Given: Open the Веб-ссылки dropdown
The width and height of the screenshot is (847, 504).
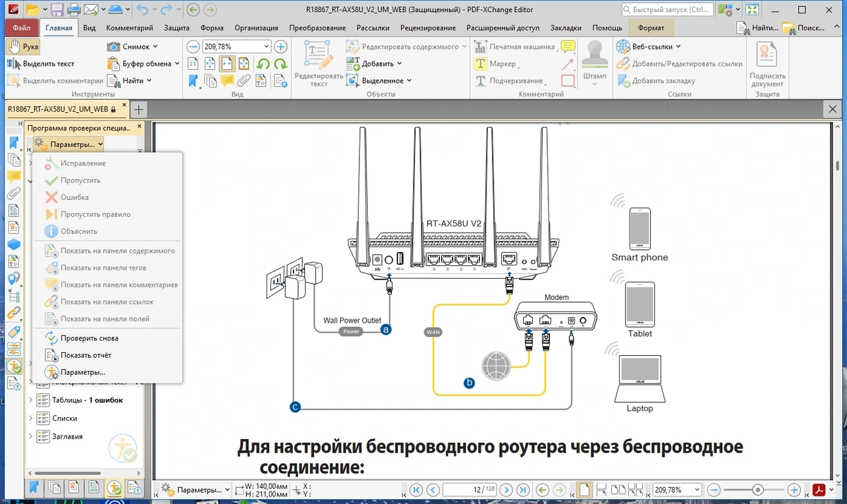Looking at the screenshot, I should 648,47.
